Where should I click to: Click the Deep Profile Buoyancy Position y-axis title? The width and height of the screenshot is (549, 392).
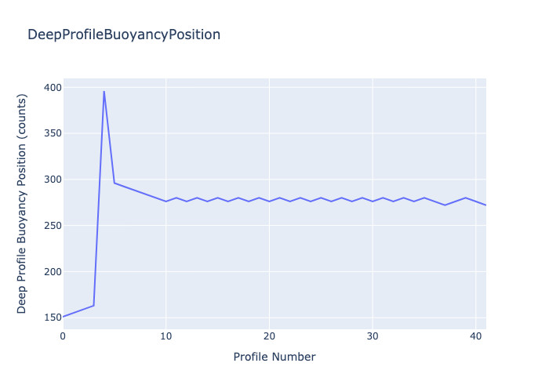click(23, 204)
